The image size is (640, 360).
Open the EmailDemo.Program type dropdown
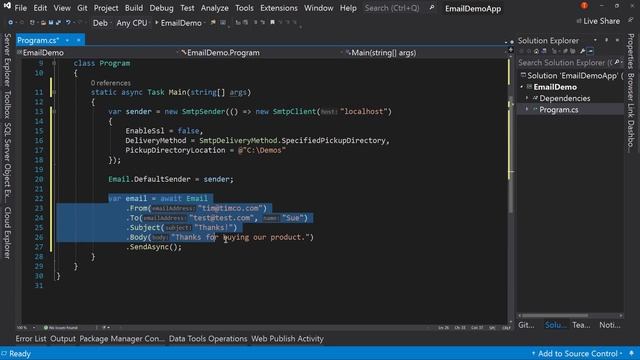[x=260, y=53]
